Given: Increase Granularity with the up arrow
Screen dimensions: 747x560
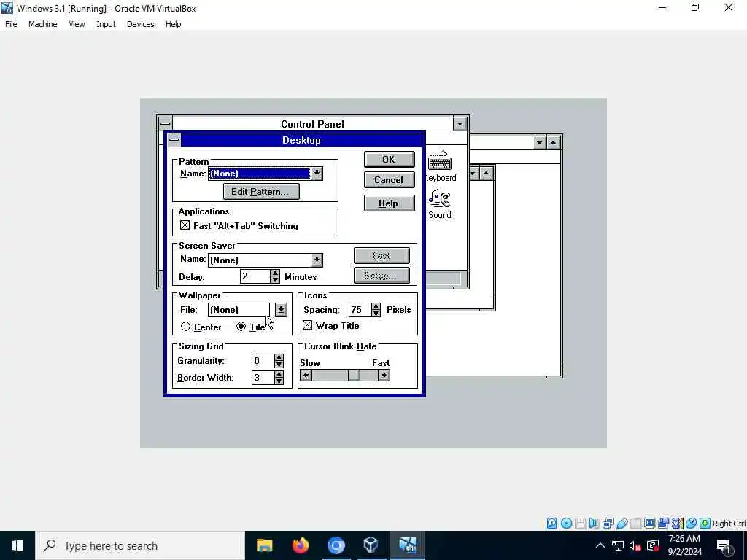Looking at the screenshot, I should click(x=279, y=357).
